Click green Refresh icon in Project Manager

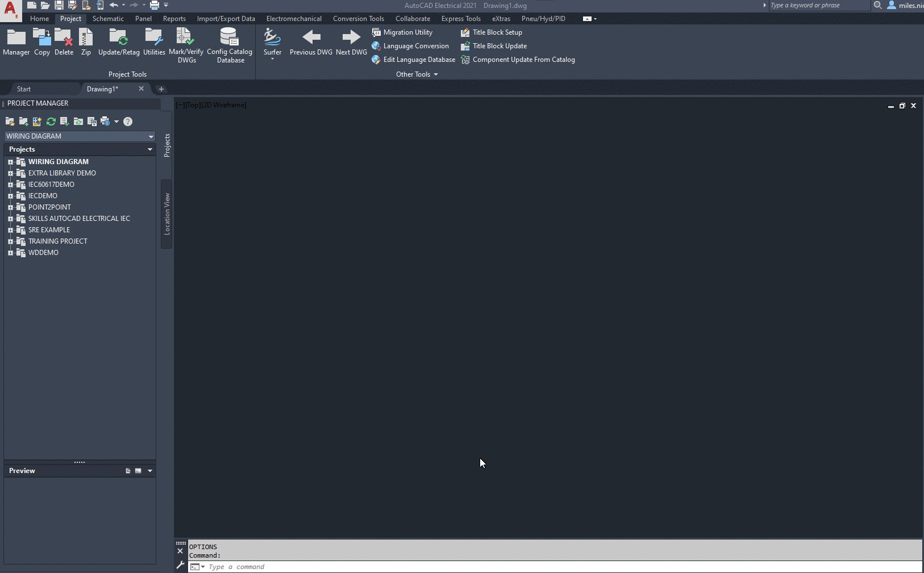(x=51, y=122)
